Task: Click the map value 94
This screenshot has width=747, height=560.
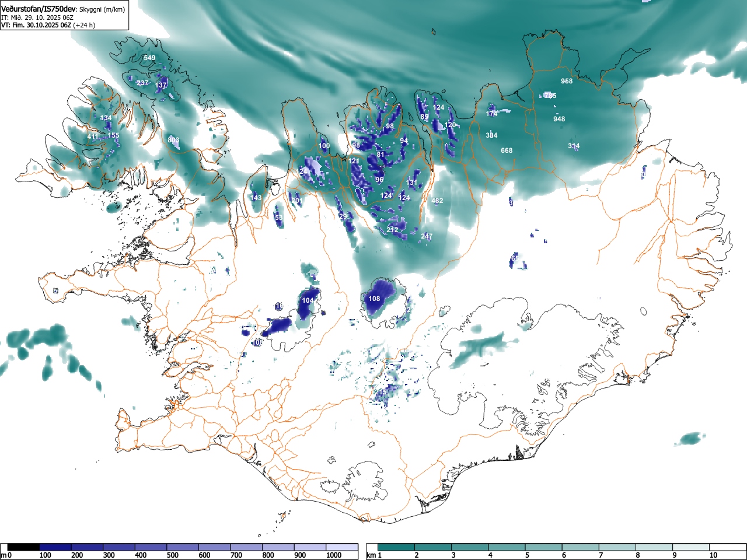Action: point(404,141)
